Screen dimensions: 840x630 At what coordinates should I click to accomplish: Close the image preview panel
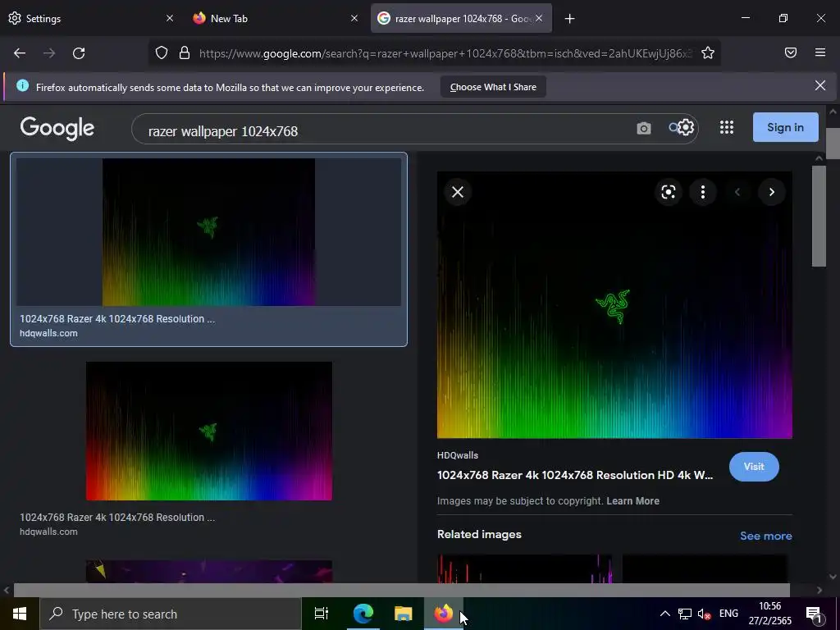click(x=458, y=192)
